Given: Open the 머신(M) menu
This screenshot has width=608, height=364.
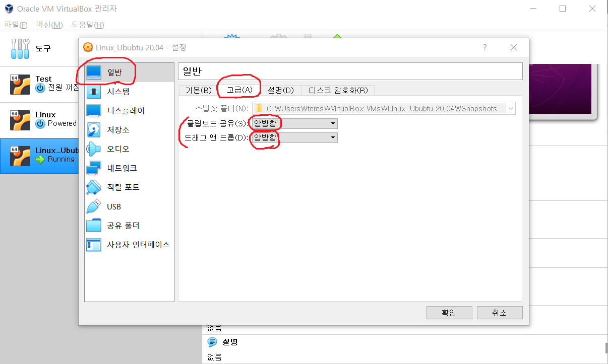Looking at the screenshot, I should click(49, 25).
